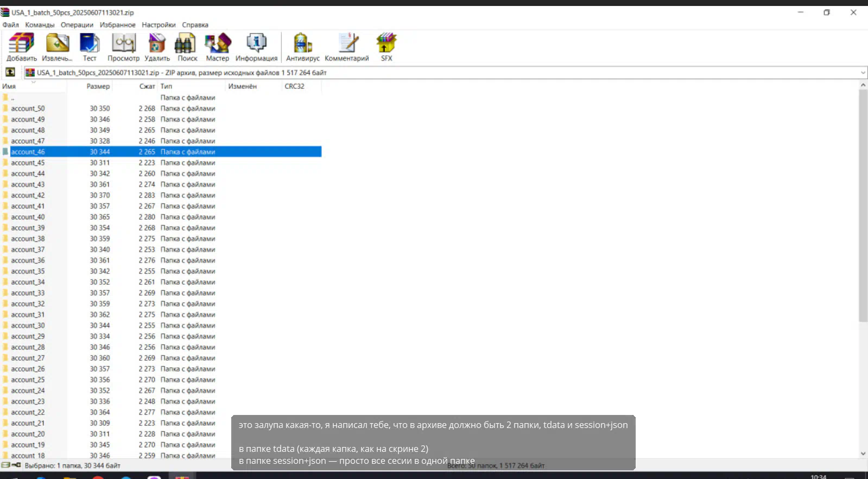Open the Файл menu
Screen dimensions: 868x479
(10, 25)
